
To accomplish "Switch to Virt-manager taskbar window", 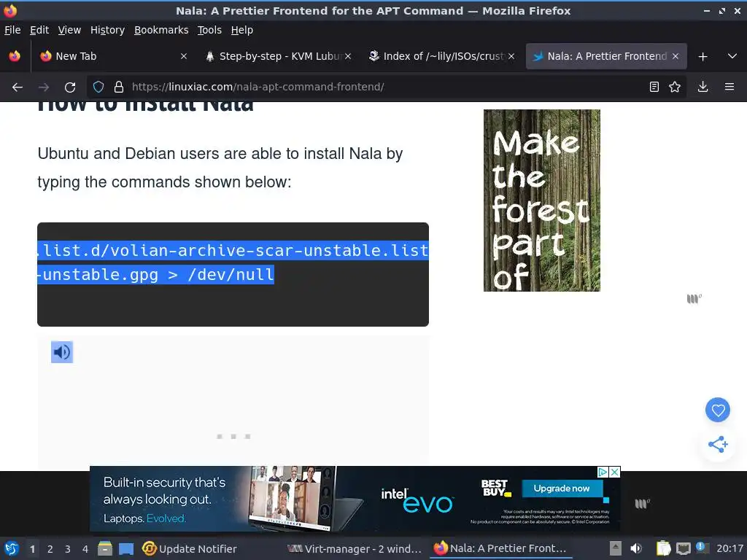I will pyautogui.click(x=355, y=548).
